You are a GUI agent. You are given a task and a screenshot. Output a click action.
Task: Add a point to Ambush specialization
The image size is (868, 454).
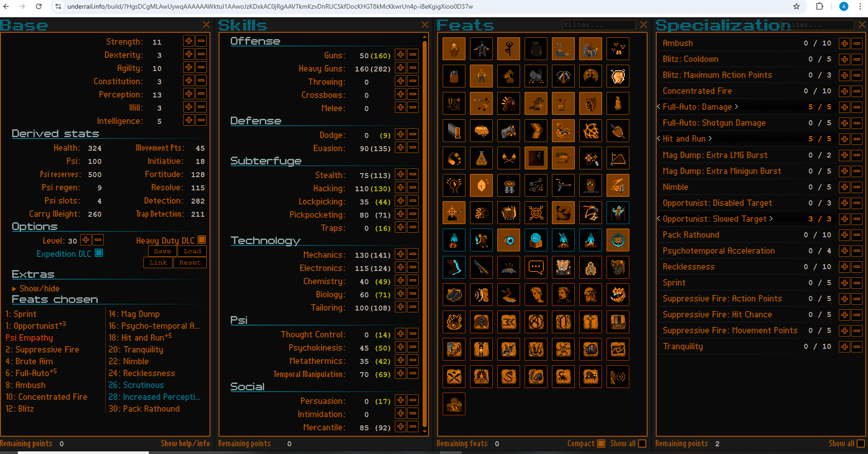point(845,43)
